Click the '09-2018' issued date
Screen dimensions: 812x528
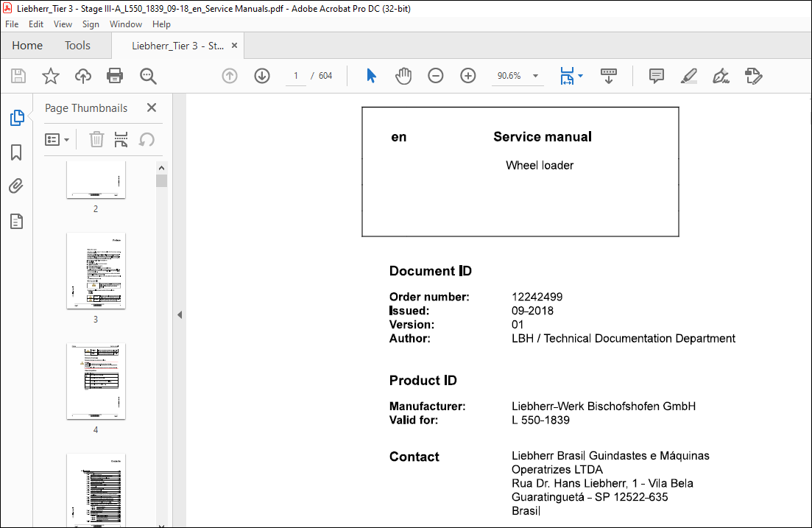pyautogui.click(x=532, y=311)
